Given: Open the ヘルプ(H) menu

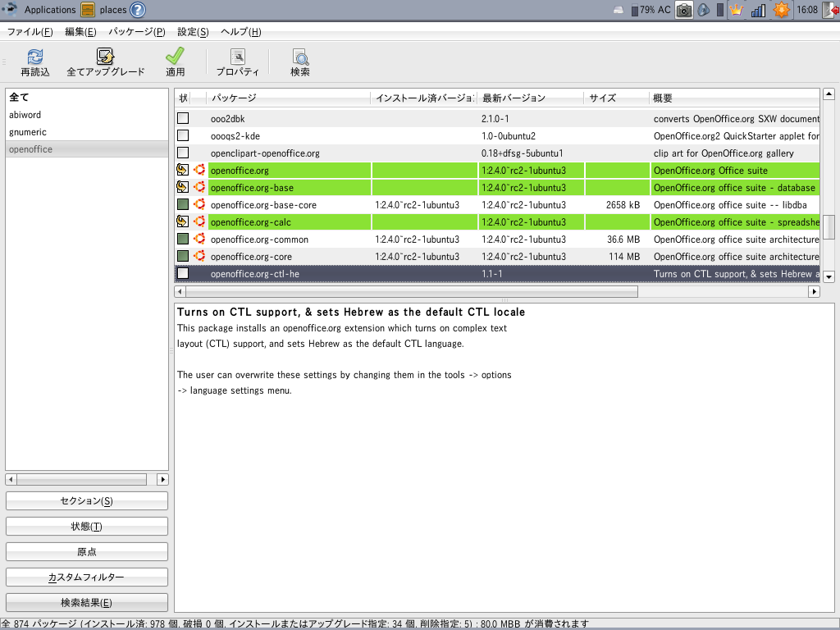Looking at the screenshot, I should [241, 32].
